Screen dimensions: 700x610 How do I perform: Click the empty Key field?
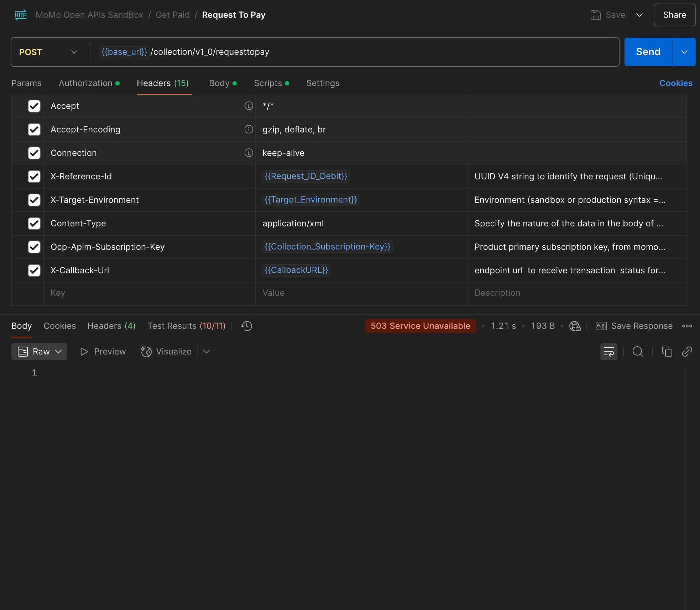(150, 293)
